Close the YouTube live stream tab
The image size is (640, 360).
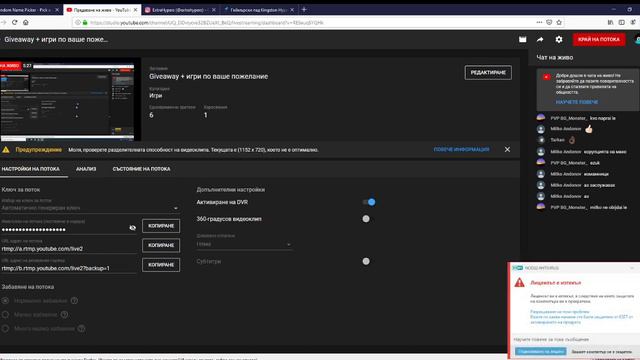click(x=136, y=10)
